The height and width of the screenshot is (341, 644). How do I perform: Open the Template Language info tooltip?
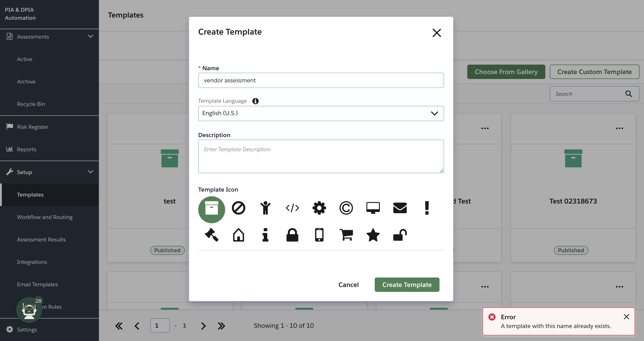click(x=255, y=101)
